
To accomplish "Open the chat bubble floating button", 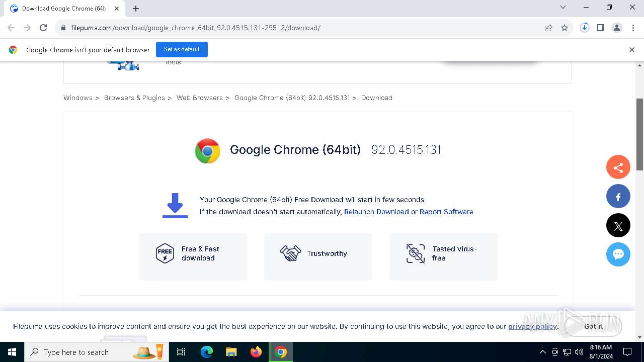I will (618, 255).
